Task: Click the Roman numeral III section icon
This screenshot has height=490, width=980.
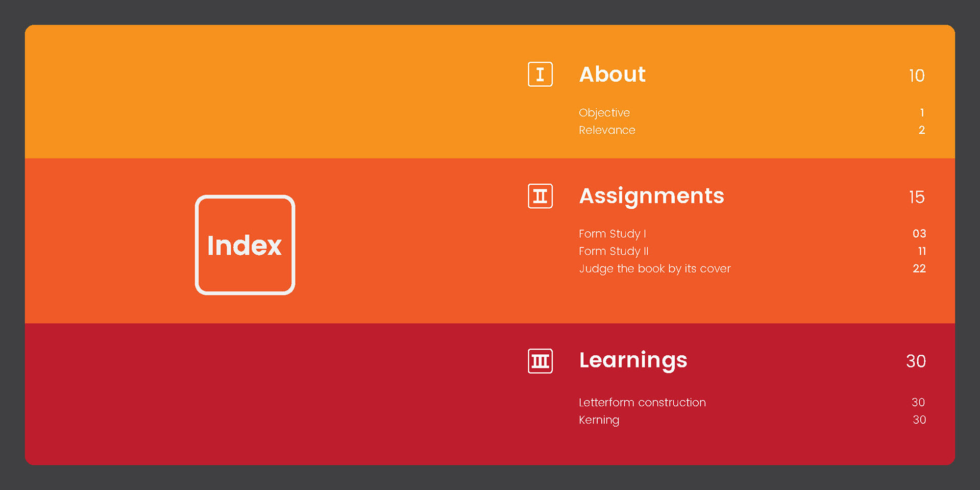Action: 540,361
